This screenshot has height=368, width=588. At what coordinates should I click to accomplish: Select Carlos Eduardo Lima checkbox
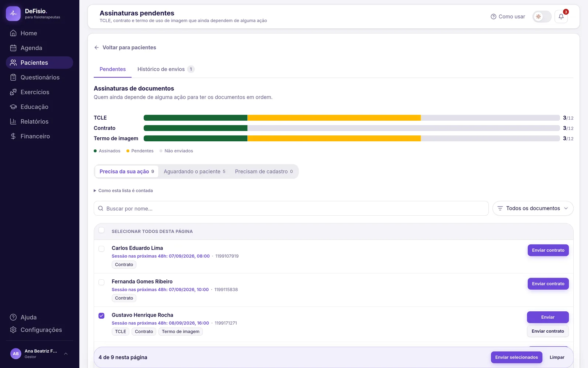[x=101, y=249]
